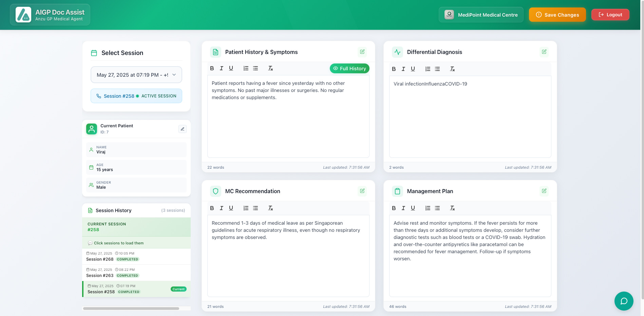The image size is (644, 316).
Task: Clear formatting in Patient History editor
Action: (x=270, y=68)
